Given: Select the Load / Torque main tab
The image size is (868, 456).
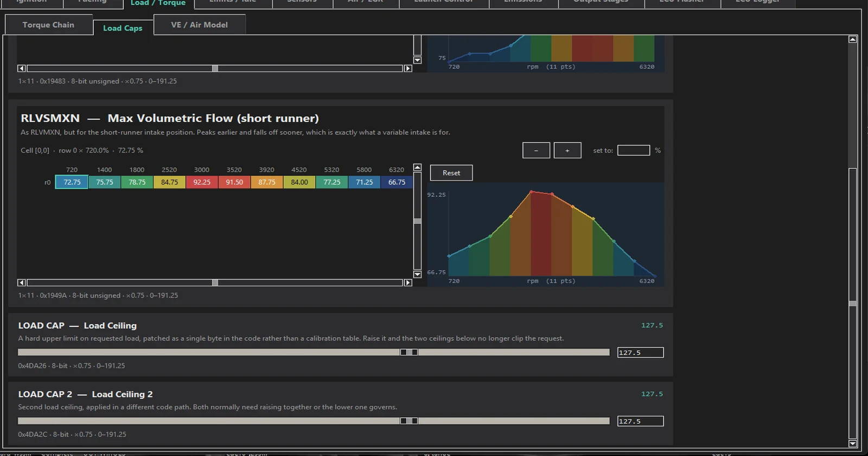Looking at the screenshot, I should [158, 3].
